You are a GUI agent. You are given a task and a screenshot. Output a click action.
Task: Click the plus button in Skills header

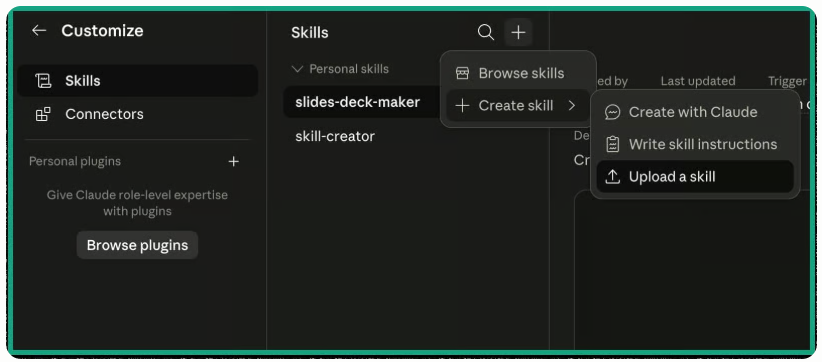(x=518, y=32)
